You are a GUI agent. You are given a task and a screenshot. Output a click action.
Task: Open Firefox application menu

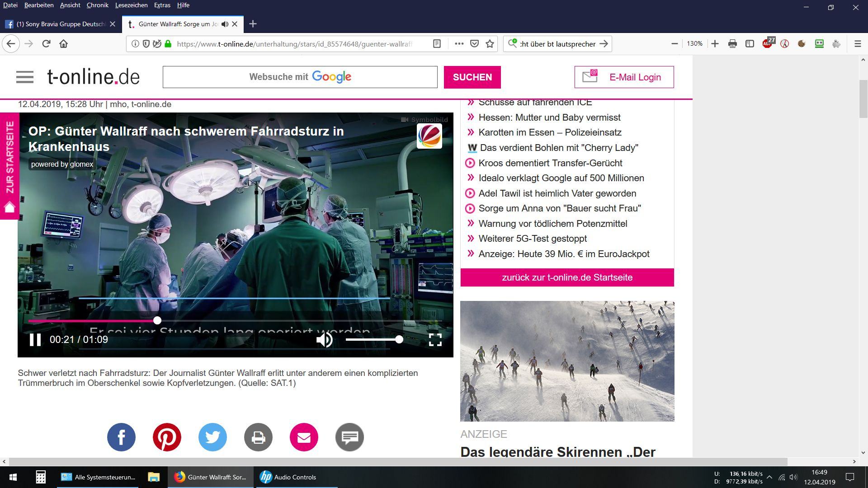coord(857,44)
